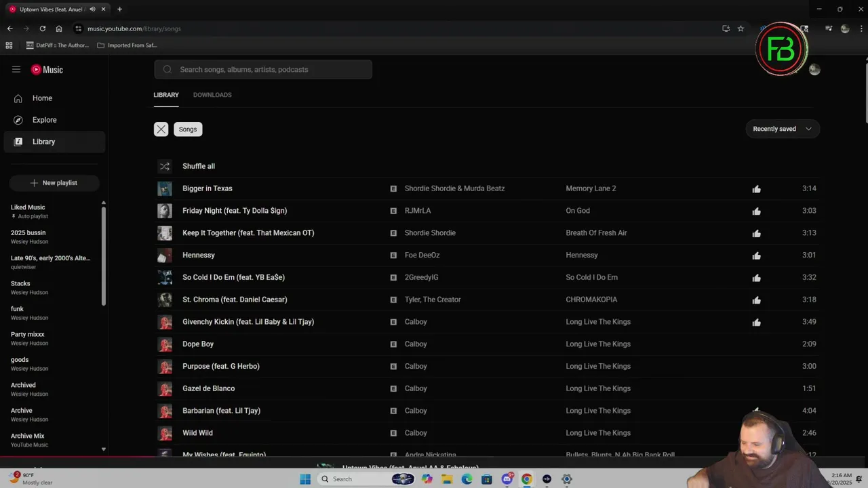
Task: Switch to the DOWNLOADS tab
Action: [212, 95]
